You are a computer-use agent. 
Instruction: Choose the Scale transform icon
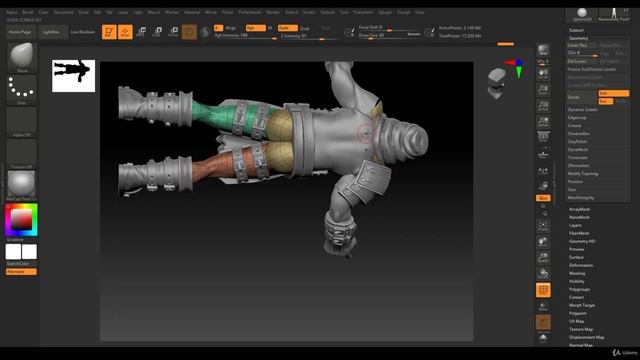157,31
